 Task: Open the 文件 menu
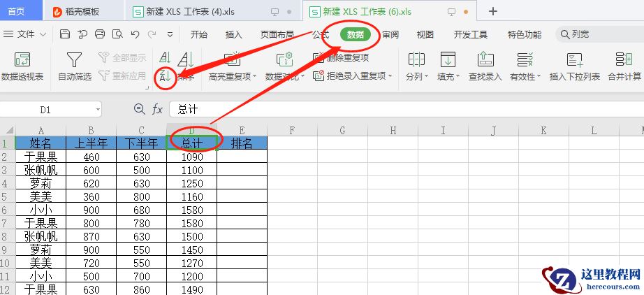(x=24, y=34)
